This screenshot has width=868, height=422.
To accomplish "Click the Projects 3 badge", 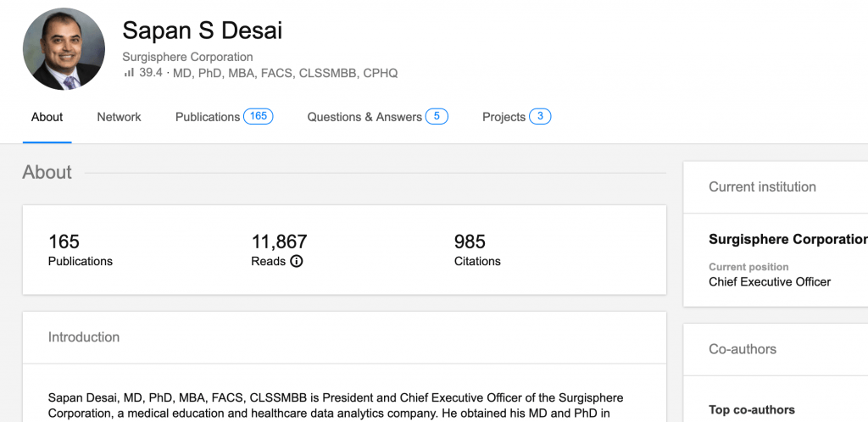I will [x=540, y=116].
